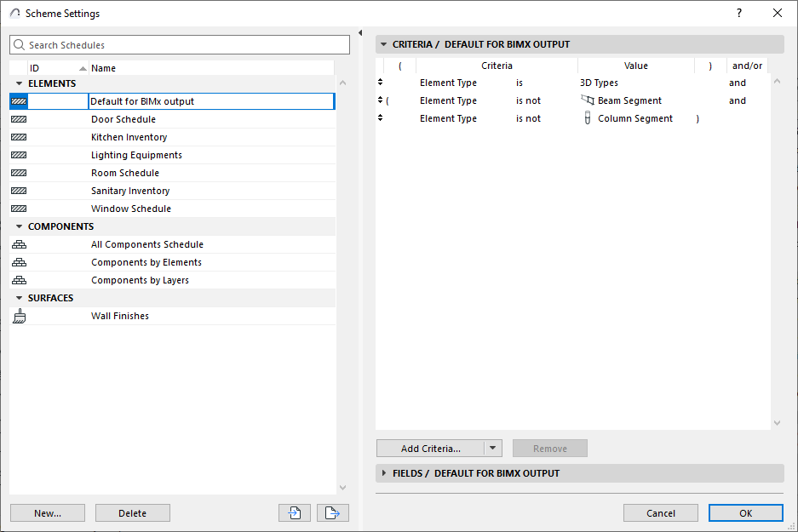The image size is (798, 532).
Task: Collapse the ELEMENTS group
Action: (20, 83)
